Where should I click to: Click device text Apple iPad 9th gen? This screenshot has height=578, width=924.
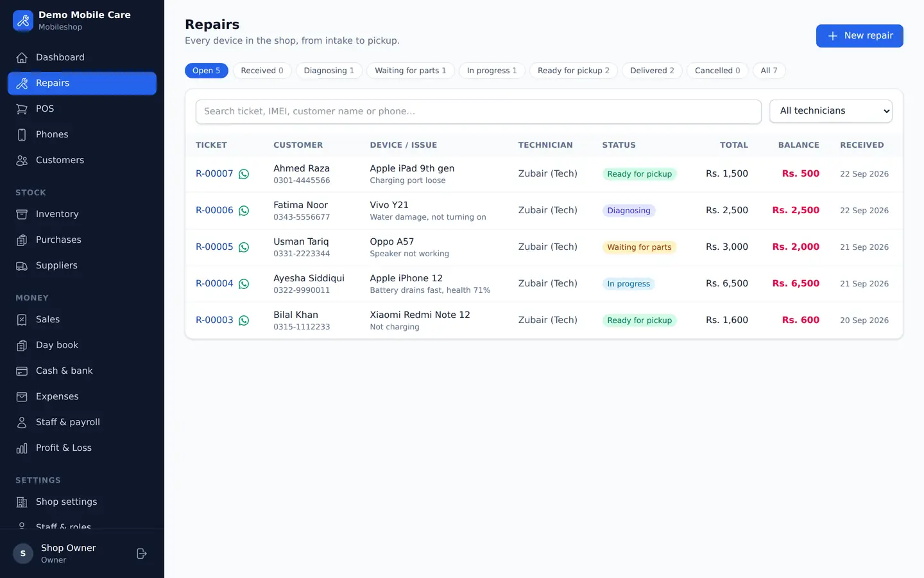tap(412, 168)
